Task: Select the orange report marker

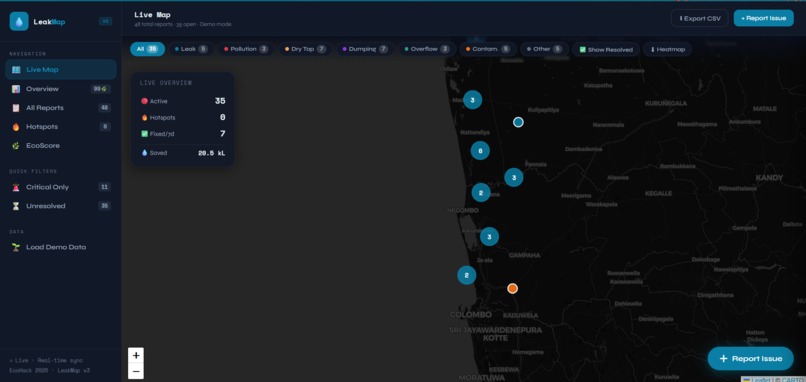Action: (512, 288)
